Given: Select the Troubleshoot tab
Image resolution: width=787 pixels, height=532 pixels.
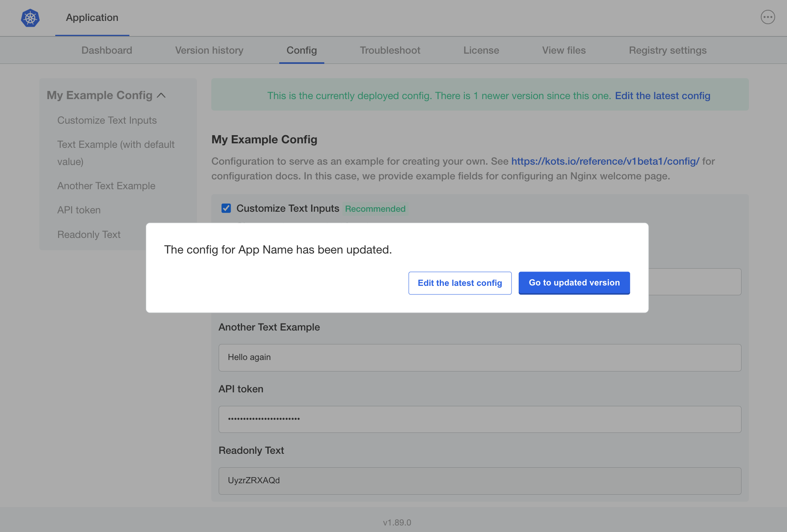Looking at the screenshot, I should click(390, 50).
